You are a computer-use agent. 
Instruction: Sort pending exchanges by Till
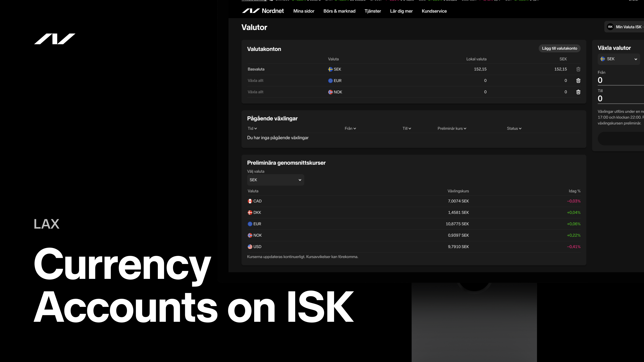click(x=407, y=128)
